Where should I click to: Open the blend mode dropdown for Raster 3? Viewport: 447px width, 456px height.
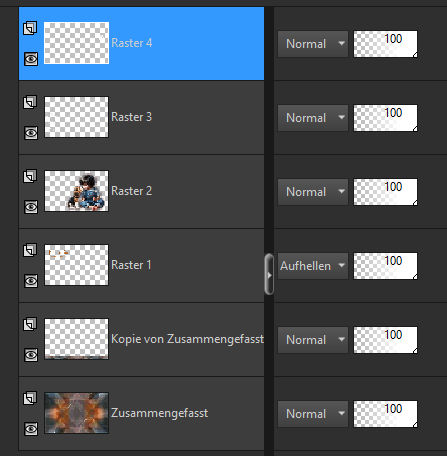(313, 118)
